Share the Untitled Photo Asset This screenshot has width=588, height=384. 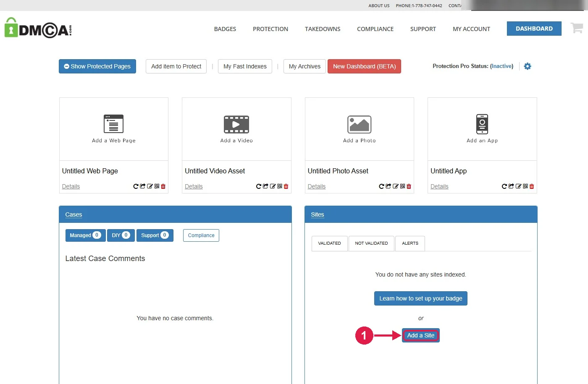388,186
